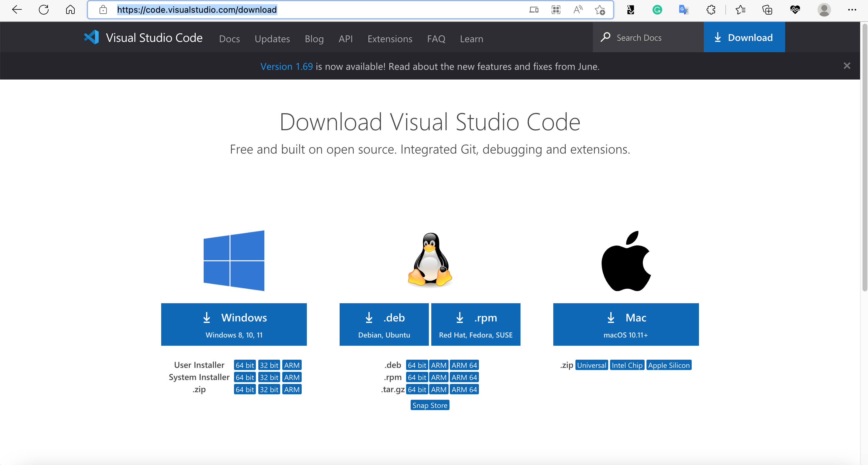Click the Version 1.69 link

pos(287,66)
